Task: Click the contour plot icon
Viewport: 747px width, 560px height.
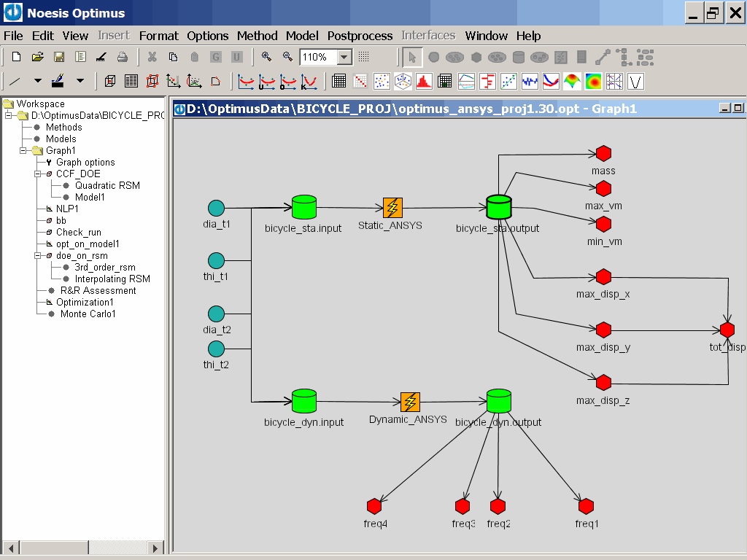Action: pyautogui.click(x=595, y=81)
